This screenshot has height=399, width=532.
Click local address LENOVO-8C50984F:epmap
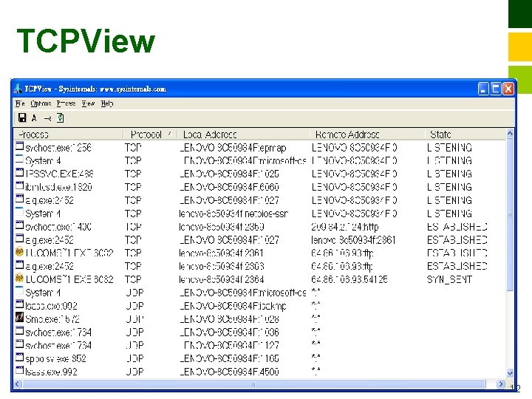click(233, 148)
